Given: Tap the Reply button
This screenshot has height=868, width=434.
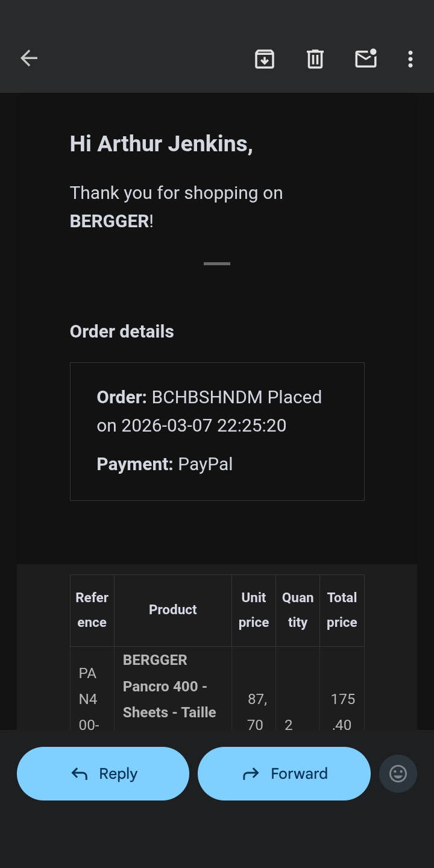Looking at the screenshot, I should tap(103, 773).
